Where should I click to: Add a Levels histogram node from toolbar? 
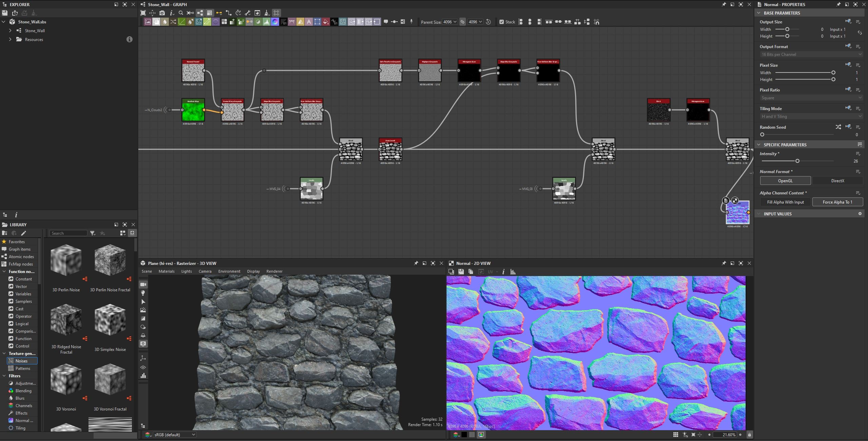tap(266, 22)
